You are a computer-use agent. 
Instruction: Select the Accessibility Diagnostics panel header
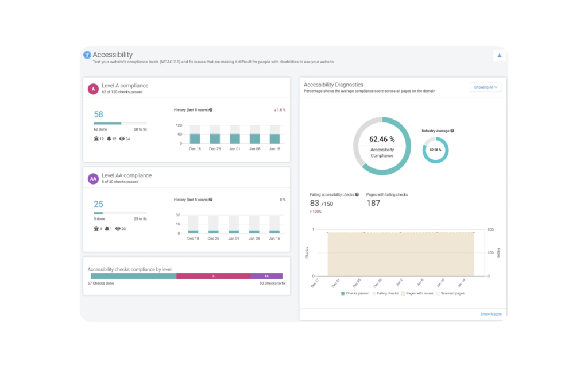click(335, 84)
